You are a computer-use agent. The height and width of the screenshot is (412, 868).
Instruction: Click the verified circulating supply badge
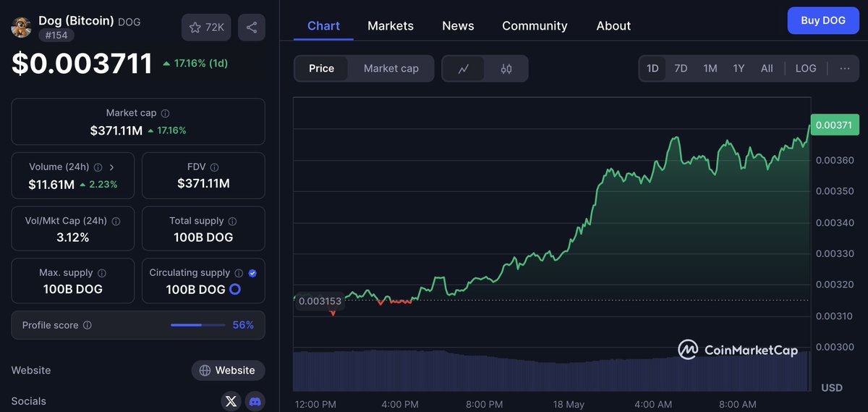tap(252, 273)
